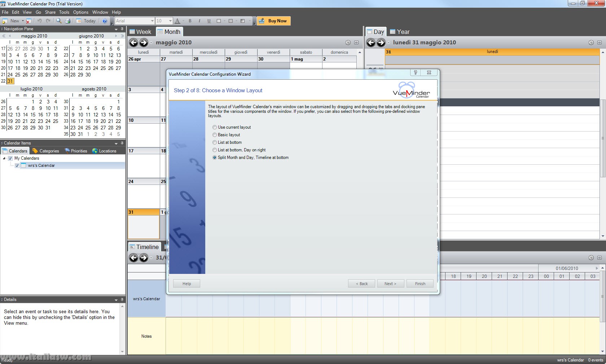Click the print toolbar icon

click(x=67, y=21)
